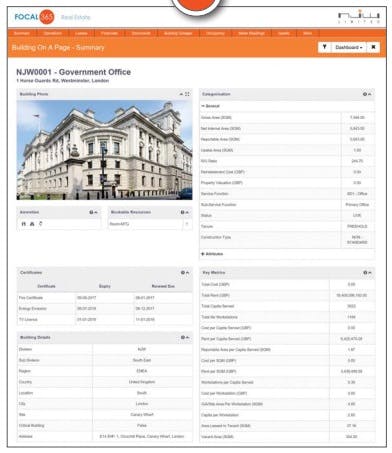Click info icon on Amenities panel
This screenshot has width=392, height=453.
coord(91,212)
